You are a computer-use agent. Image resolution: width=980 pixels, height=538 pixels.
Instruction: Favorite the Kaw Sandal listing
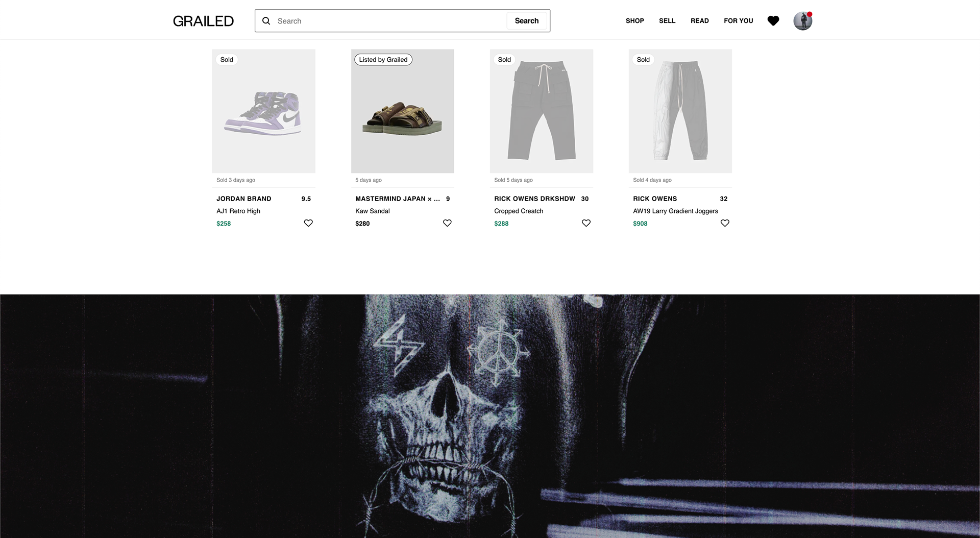click(x=447, y=223)
